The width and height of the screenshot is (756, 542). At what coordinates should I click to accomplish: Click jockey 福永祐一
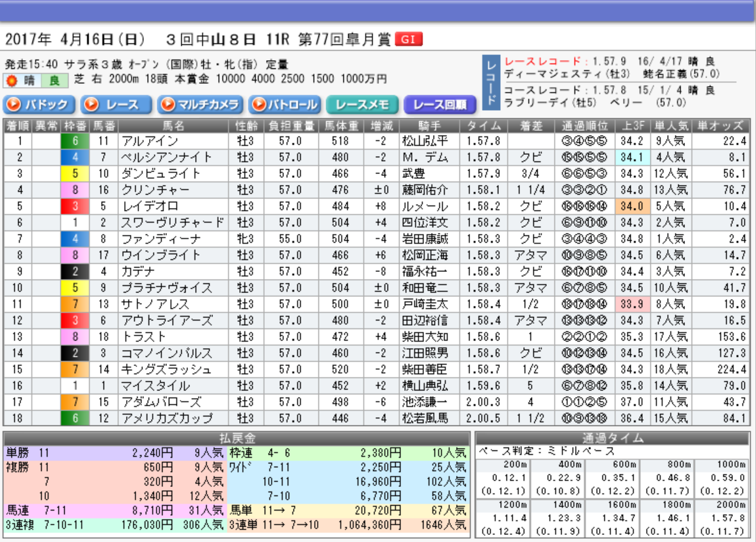[425, 271]
